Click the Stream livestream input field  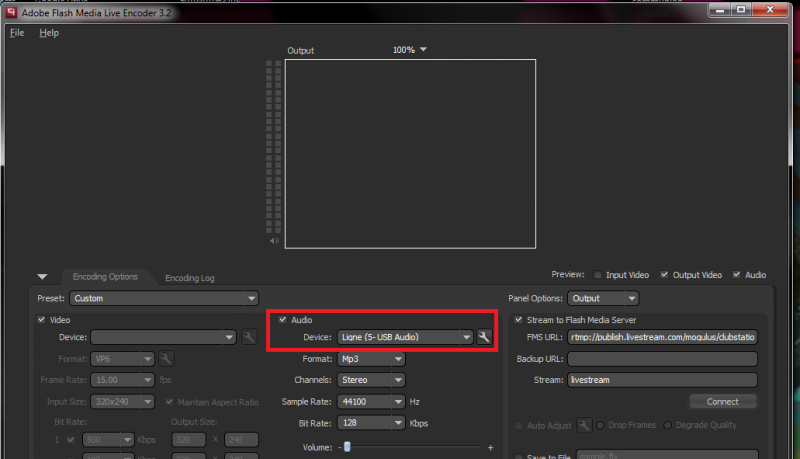coord(662,380)
